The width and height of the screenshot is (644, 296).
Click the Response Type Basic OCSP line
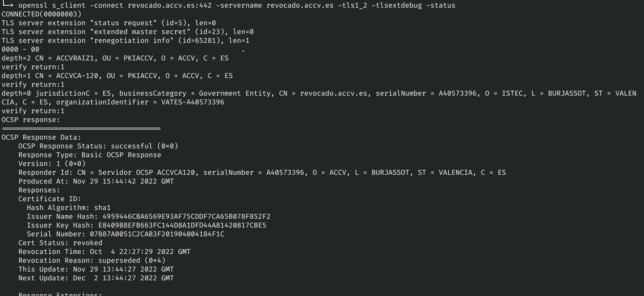(90, 155)
